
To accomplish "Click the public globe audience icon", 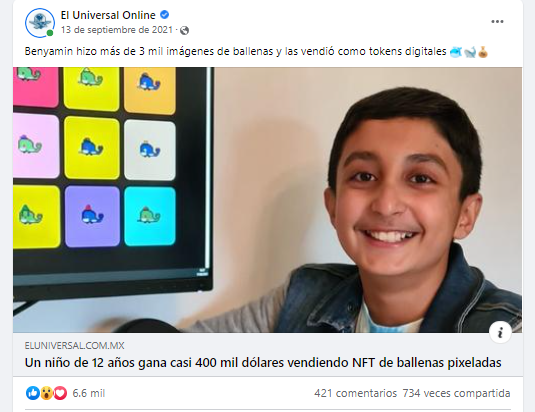I will point(185,31).
